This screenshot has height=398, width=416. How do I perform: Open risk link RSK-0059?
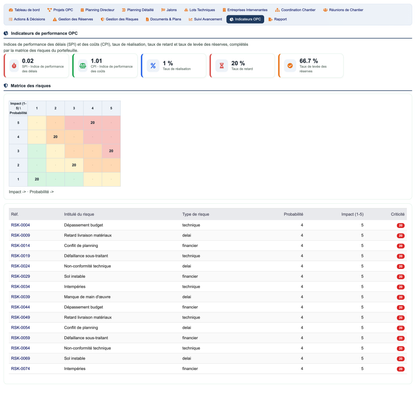click(20, 338)
